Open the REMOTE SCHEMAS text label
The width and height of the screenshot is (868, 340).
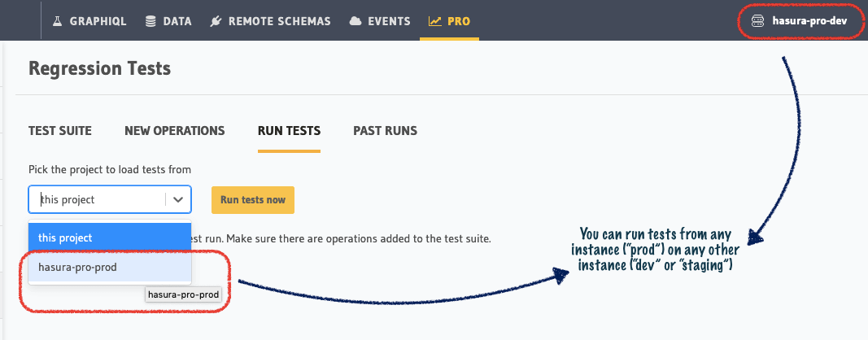click(280, 21)
